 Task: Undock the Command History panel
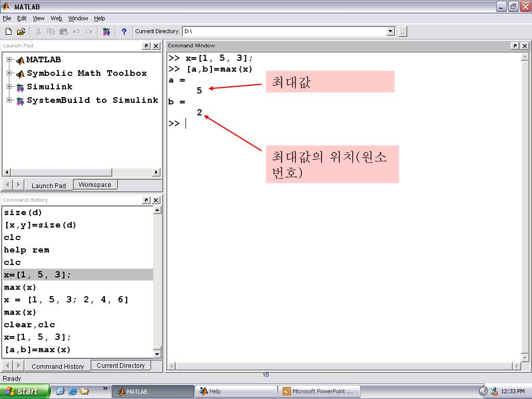click(146, 200)
